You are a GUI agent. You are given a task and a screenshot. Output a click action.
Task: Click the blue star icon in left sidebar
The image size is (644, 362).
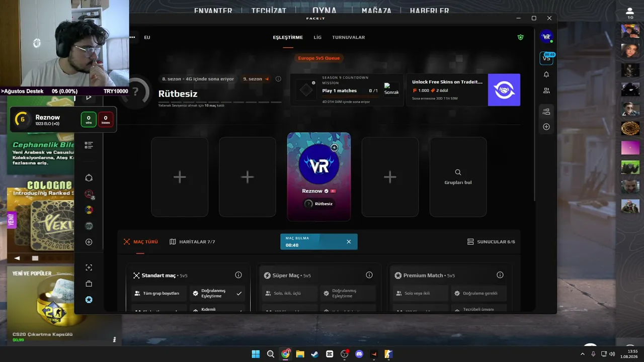[89, 300]
